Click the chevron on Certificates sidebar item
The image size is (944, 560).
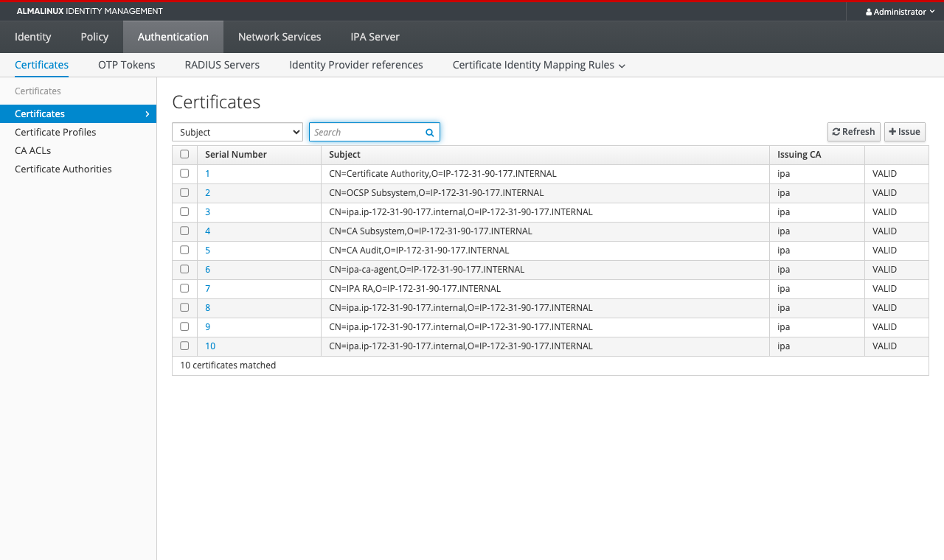pos(147,113)
